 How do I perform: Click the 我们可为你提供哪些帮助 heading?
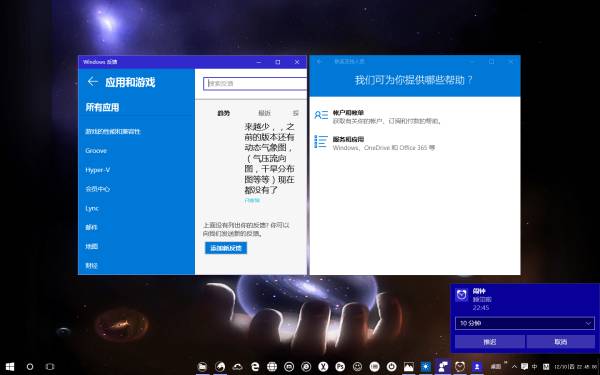pyautogui.click(x=414, y=80)
